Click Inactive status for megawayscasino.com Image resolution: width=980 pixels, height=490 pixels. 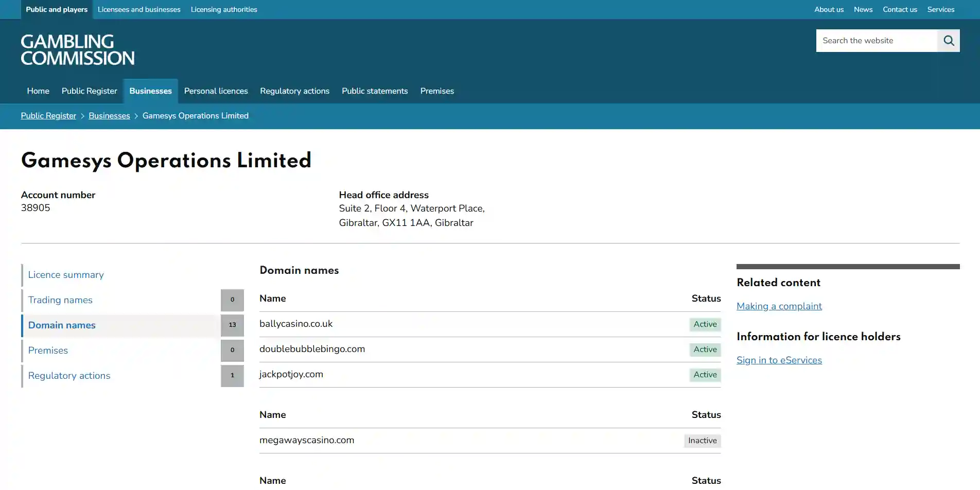703,441
